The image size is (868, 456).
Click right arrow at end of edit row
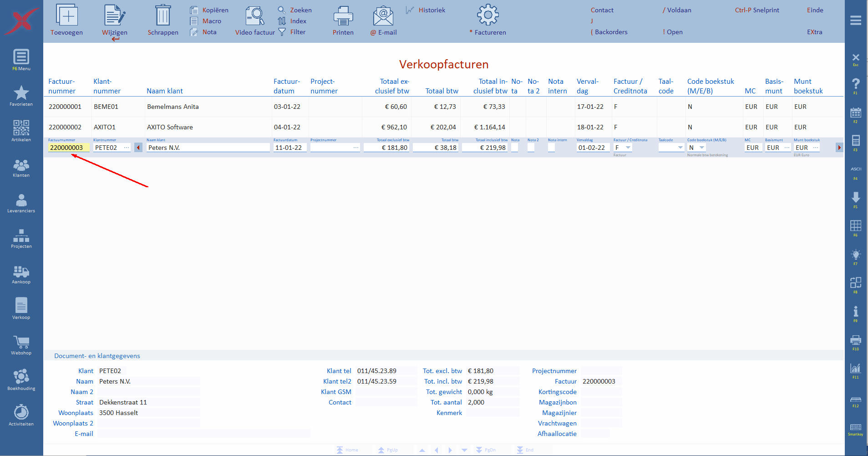point(839,148)
